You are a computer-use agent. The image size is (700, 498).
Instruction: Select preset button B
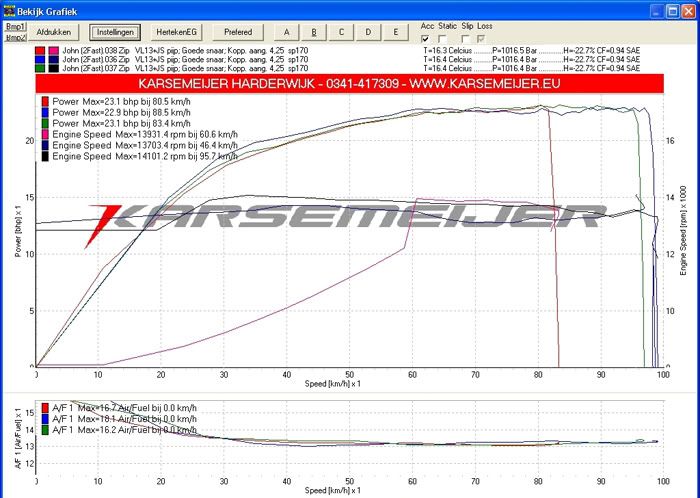(314, 32)
